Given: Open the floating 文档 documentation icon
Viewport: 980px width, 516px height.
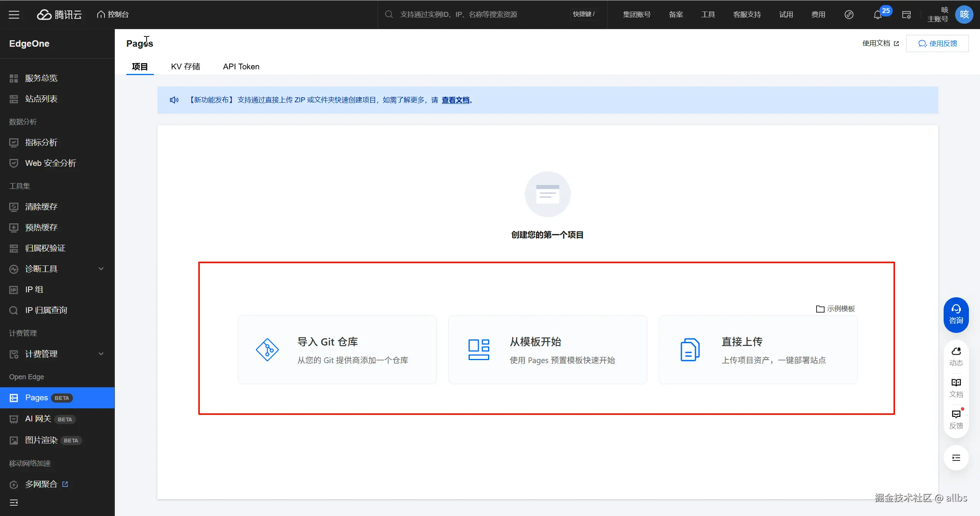Looking at the screenshot, I should click(956, 387).
